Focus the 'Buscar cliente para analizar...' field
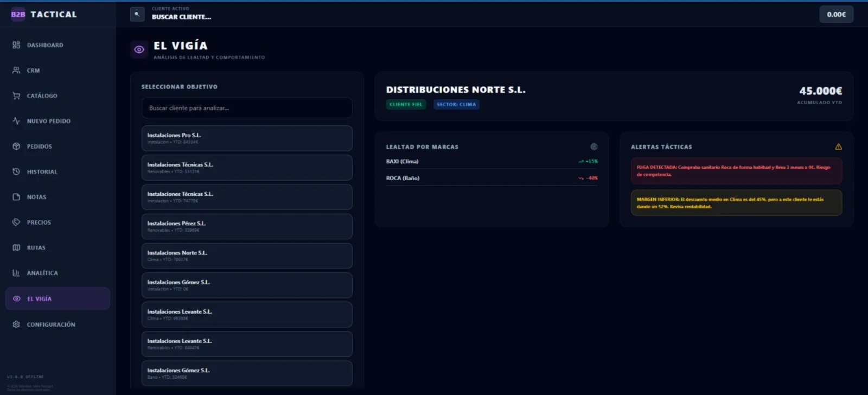Screen dimensions: 868x395 click(x=247, y=108)
